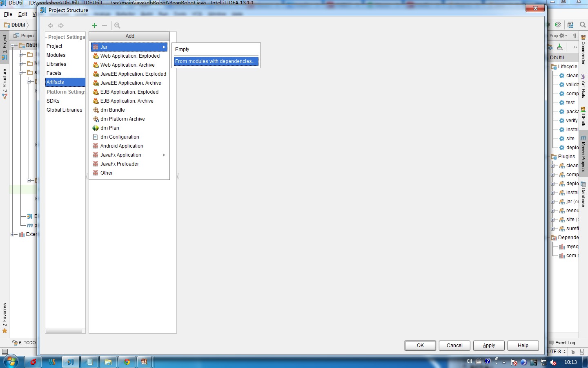Open the Maven Projects tool window tab
The image size is (588, 368).
coord(584,154)
